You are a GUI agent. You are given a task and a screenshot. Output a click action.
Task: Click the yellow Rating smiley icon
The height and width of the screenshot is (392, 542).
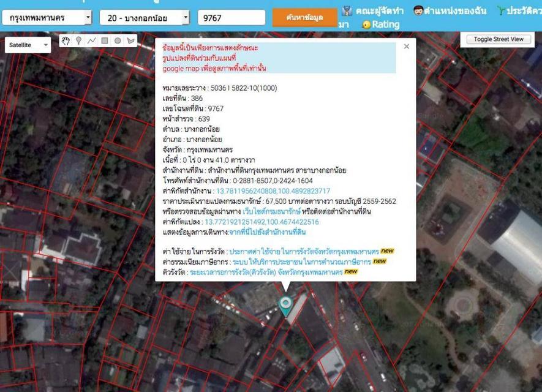click(x=366, y=25)
